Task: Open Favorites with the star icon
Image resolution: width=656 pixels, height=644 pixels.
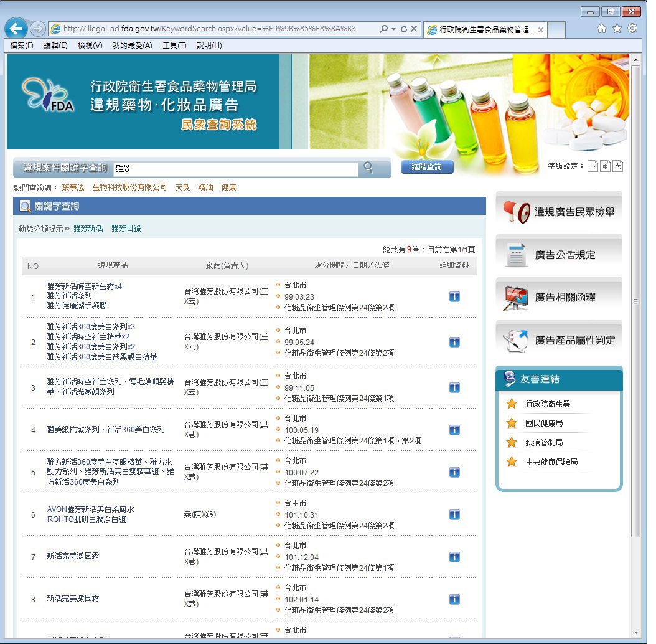Action: click(x=617, y=28)
